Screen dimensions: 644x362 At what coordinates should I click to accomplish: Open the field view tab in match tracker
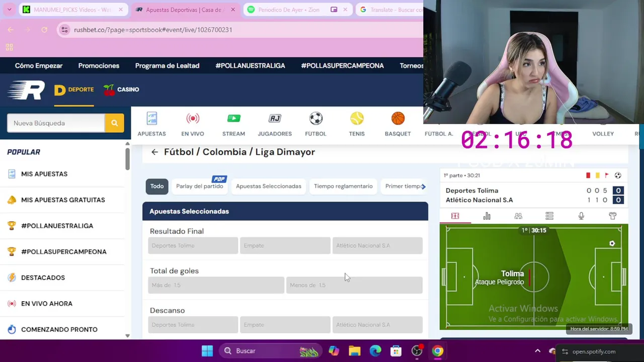point(455,216)
